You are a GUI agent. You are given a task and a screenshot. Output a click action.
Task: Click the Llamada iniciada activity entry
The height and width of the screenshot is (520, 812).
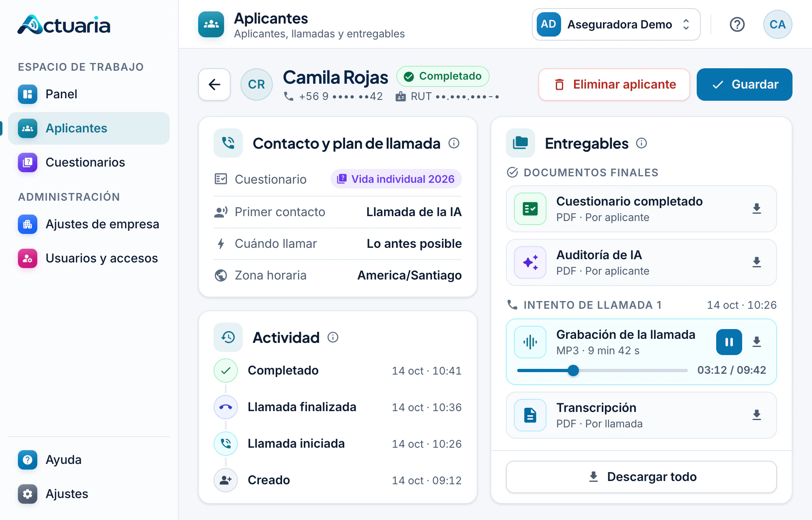coord(338,444)
